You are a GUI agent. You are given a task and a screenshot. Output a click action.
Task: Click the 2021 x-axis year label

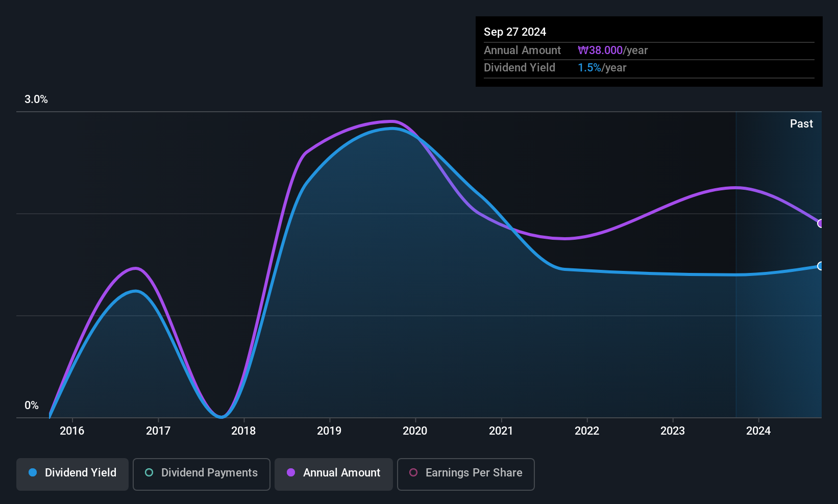(501, 431)
